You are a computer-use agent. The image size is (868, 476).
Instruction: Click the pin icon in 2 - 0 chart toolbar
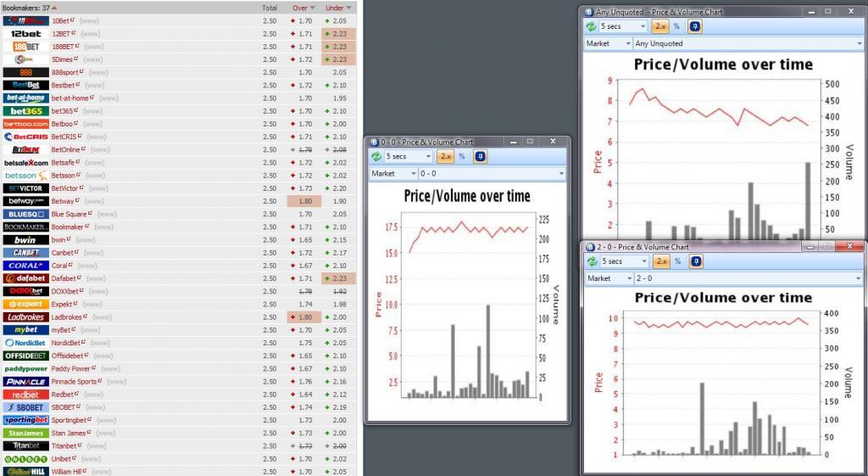696,261
